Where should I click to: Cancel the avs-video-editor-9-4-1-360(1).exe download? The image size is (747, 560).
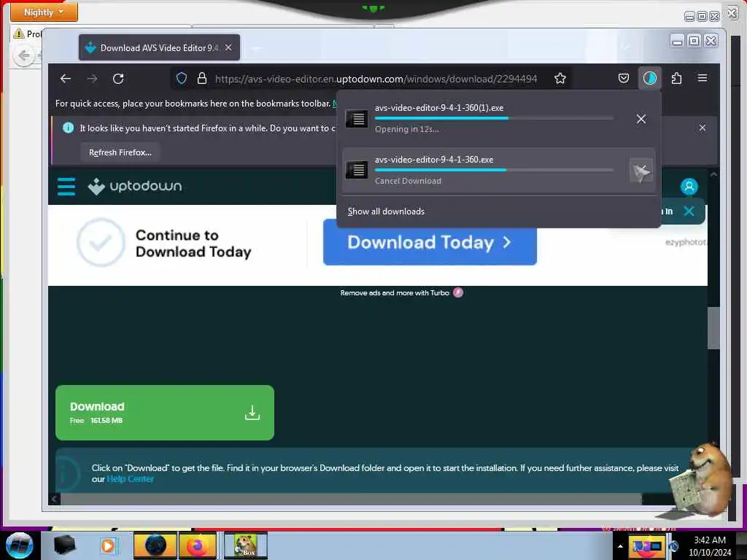coord(641,119)
